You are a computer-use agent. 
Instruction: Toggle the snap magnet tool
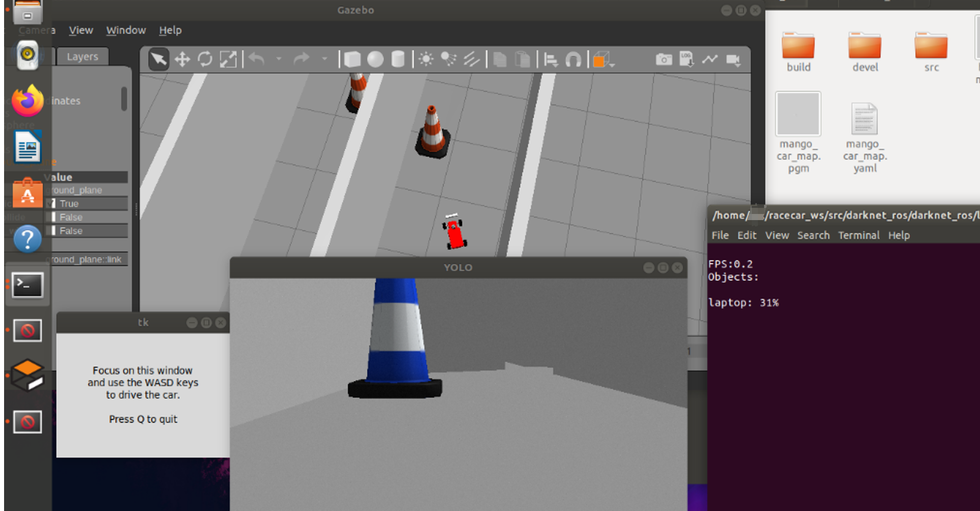point(574,60)
